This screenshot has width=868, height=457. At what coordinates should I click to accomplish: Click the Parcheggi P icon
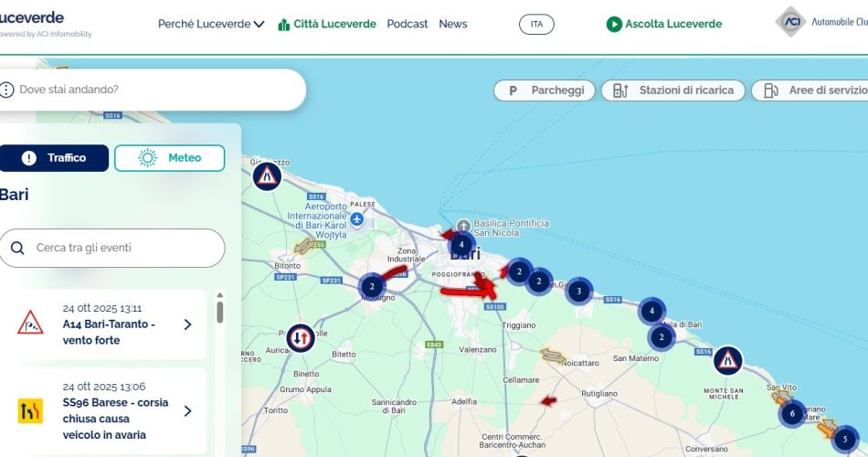[513, 90]
